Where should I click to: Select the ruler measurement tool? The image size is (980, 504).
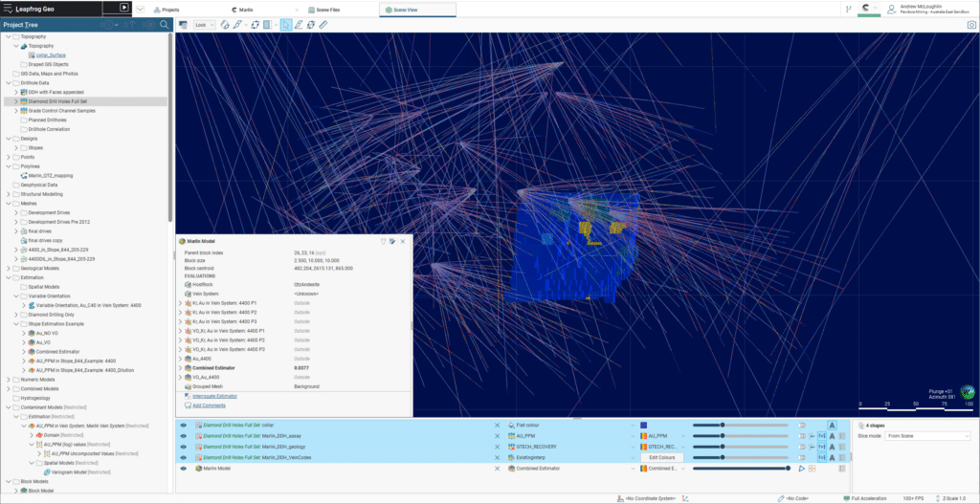coord(323,24)
